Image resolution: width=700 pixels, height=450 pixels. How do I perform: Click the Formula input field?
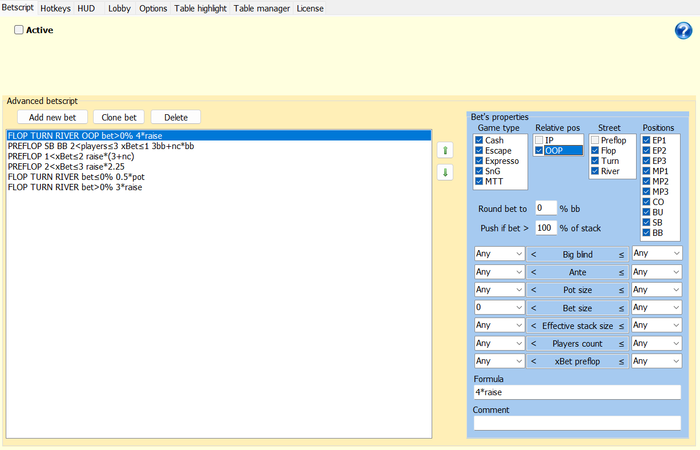pyautogui.click(x=577, y=393)
